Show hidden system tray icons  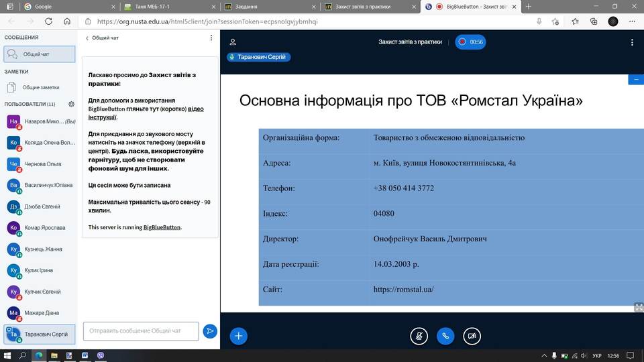(x=544, y=355)
